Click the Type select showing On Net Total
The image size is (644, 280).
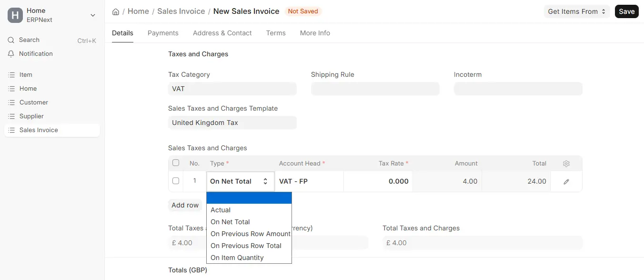coord(241,181)
